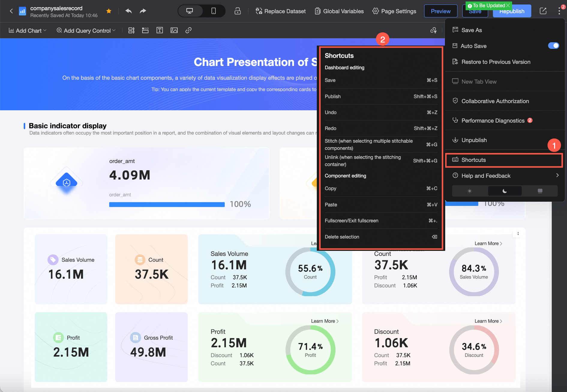This screenshot has width=567, height=392.
Task: Toggle the Auto Save switch
Action: (x=553, y=46)
